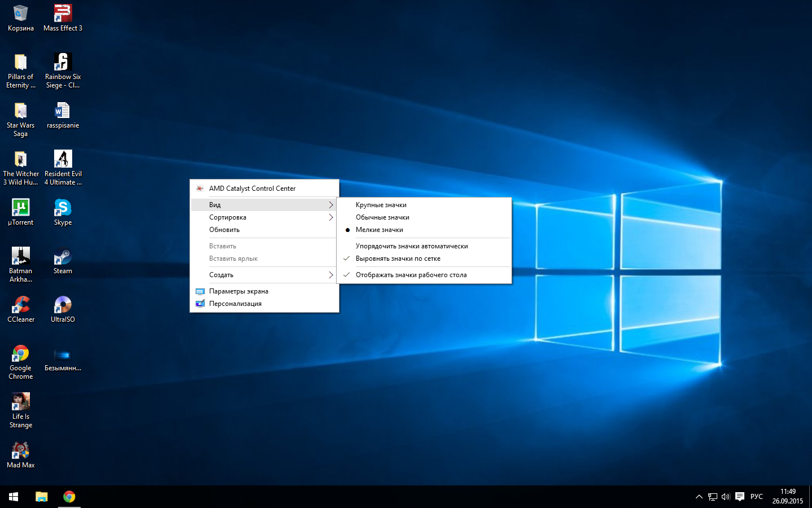Screen dimensions: 812x508
Task: Select Крупные значки icon size
Action: [424, 205]
